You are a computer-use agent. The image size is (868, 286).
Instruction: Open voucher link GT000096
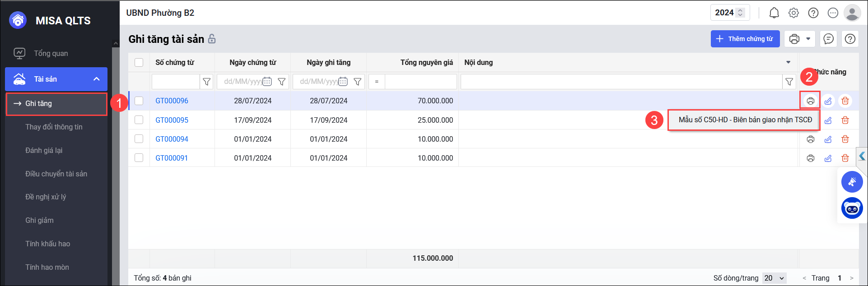172,101
